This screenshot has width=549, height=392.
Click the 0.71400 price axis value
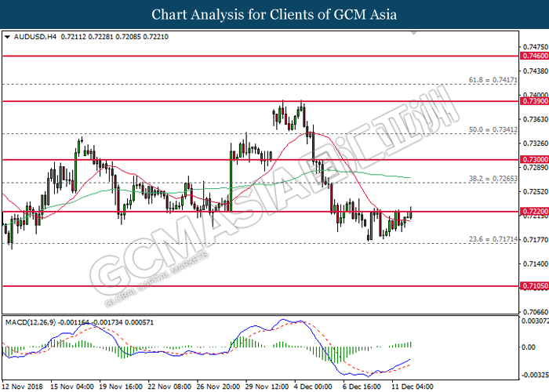pyautogui.click(x=536, y=263)
